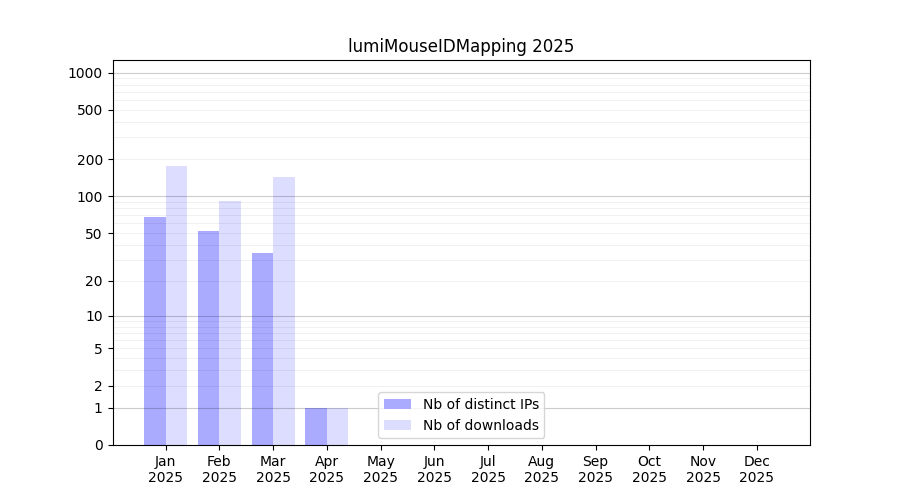This screenshot has height=500, width=900.
Task: Click the January distinct IPs bar
Action: pyautogui.click(x=155, y=331)
